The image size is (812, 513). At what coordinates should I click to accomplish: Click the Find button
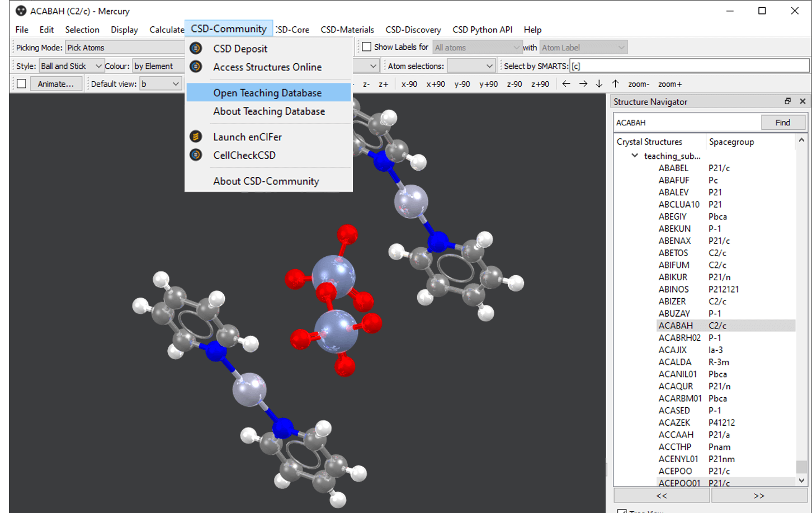tap(783, 122)
